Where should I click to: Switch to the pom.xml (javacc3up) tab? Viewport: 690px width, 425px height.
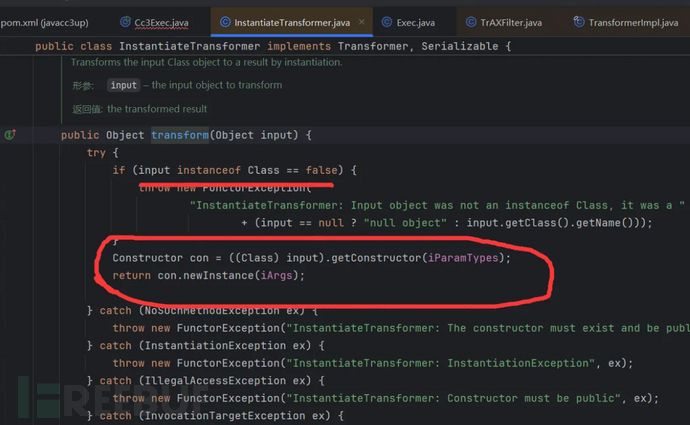[48, 21]
